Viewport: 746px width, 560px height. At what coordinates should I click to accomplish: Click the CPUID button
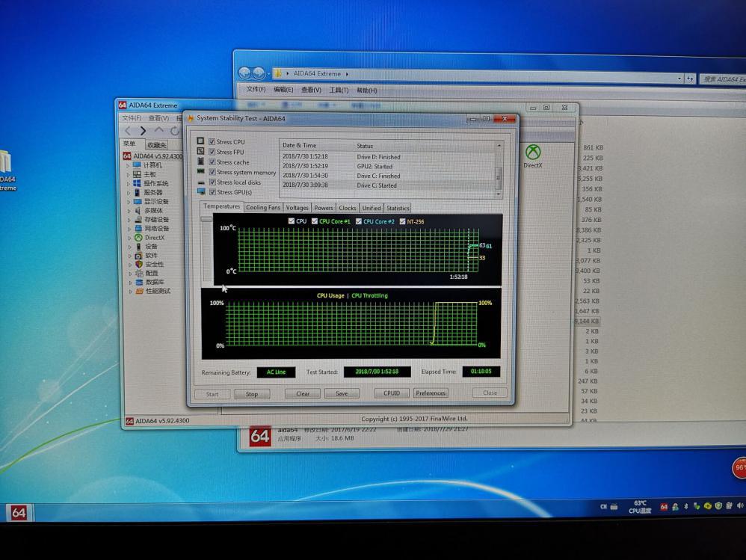392,393
